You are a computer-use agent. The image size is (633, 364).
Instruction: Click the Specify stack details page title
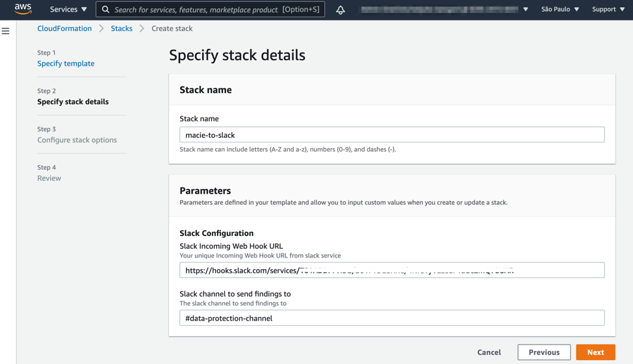click(x=237, y=55)
